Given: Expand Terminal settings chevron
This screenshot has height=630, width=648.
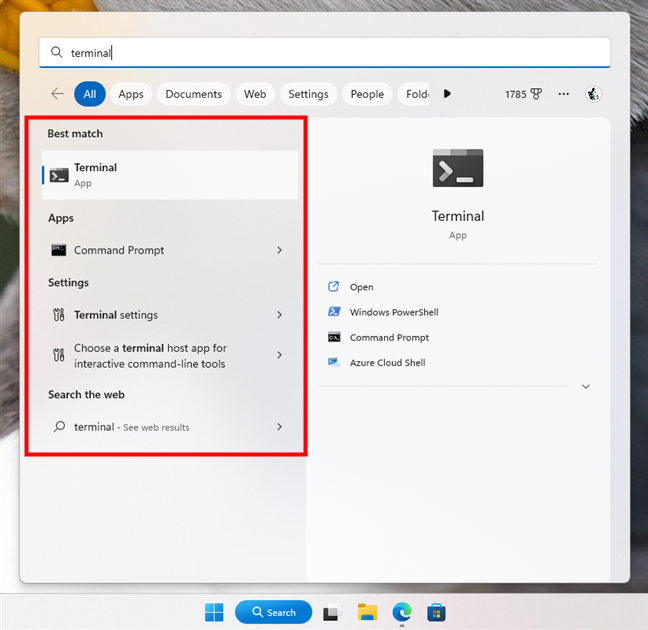Looking at the screenshot, I should [280, 315].
